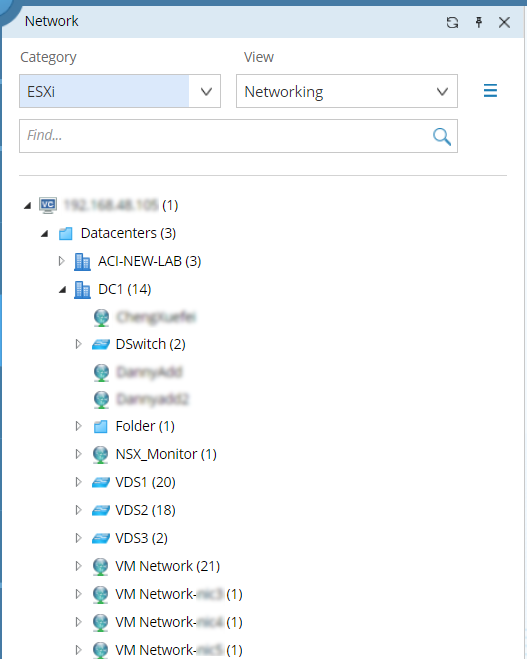The width and height of the screenshot is (527, 659).
Task: Collapse the Datacenters folder
Action: (x=45, y=234)
